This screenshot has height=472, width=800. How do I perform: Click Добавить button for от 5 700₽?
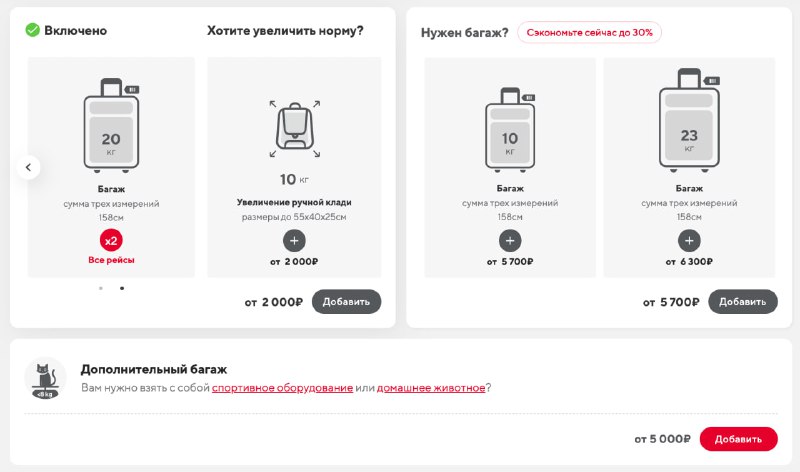(x=743, y=302)
